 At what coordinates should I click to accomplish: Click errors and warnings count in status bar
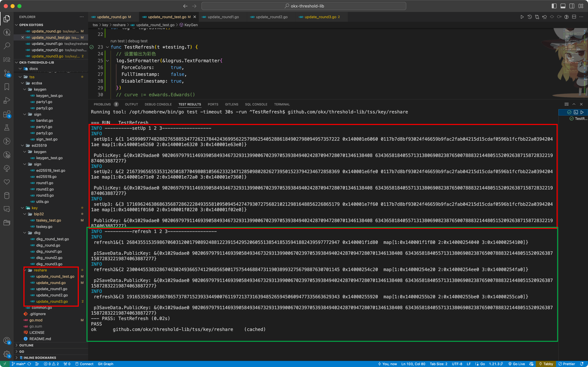[51, 364]
